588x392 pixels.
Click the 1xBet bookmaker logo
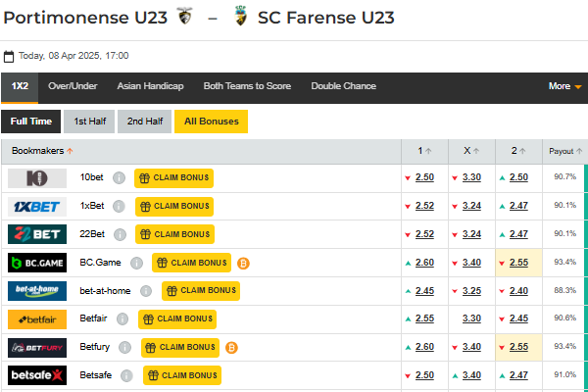[x=37, y=206]
